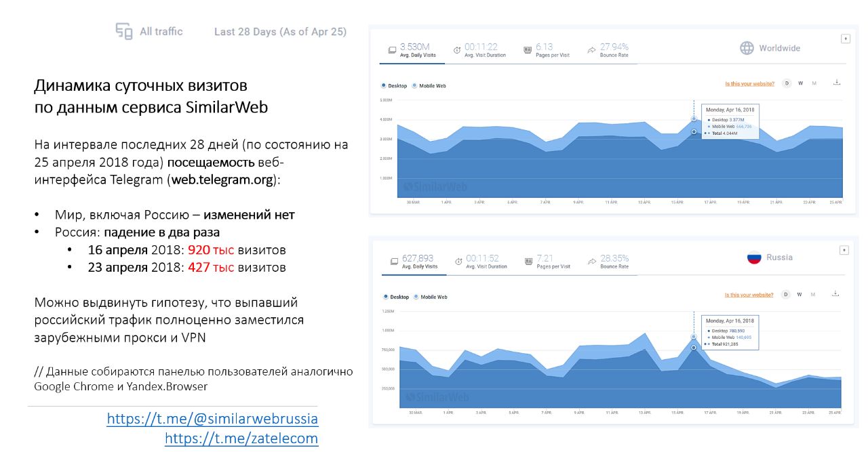Image resolution: width=868 pixels, height=452 pixels.
Task: Toggle Desktop series in the Worldwide chart
Action: (x=394, y=86)
